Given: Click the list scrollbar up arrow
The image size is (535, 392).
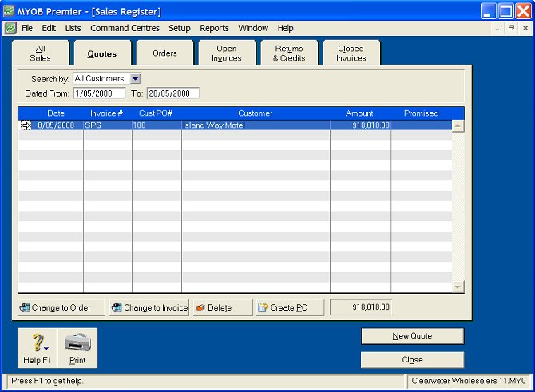Looking at the screenshot, I should (x=458, y=126).
